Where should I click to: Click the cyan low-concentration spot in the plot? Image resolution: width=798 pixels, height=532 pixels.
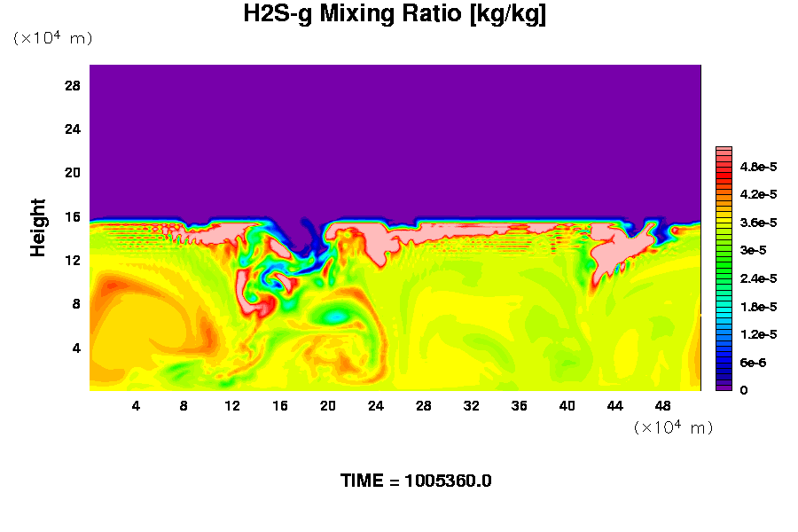(x=334, y=317)
